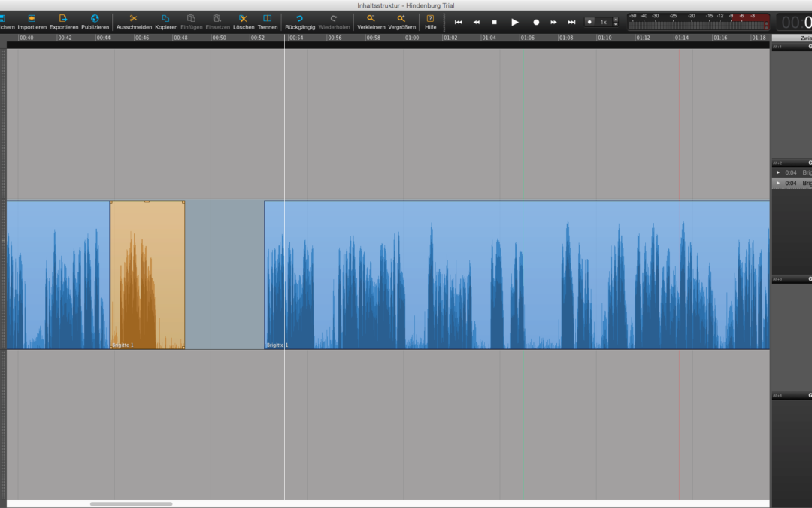
Task: Click the 1x playback speed field
Action: tap(603, 22)
